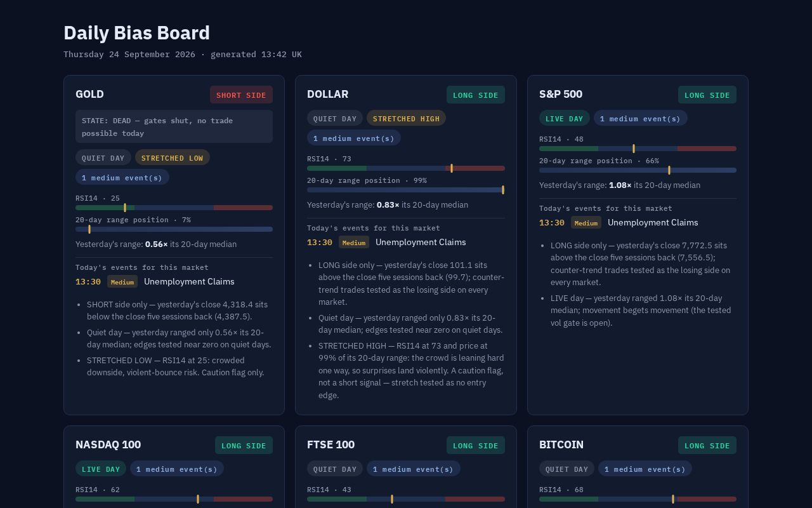The image size is (812, 508).
Task: Click the LIVE DAY tag in S&P 500 card
Action: point(565,118)
